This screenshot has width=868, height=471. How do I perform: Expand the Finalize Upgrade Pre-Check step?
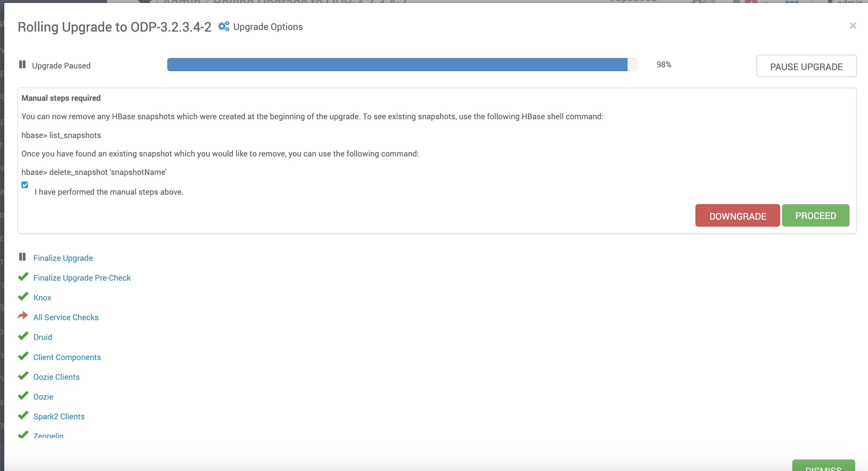coord(82,278)
